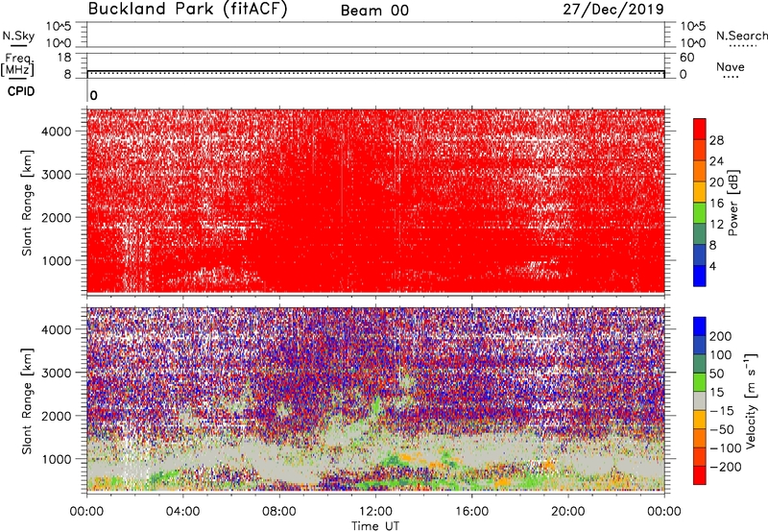This screenshot has height=532, width=768.
Task: Select the "Beam 00" header label
Action: 374,11
